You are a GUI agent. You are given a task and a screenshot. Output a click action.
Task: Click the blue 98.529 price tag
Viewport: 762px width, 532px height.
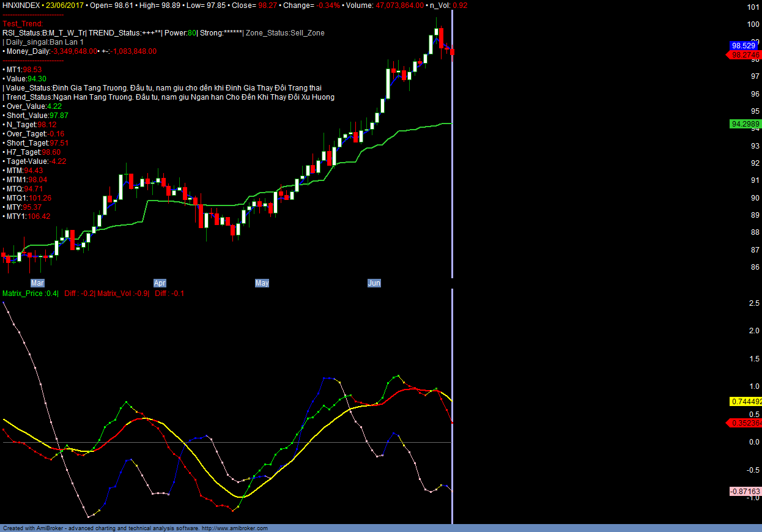pyautogui.click(x=745, y=46)
